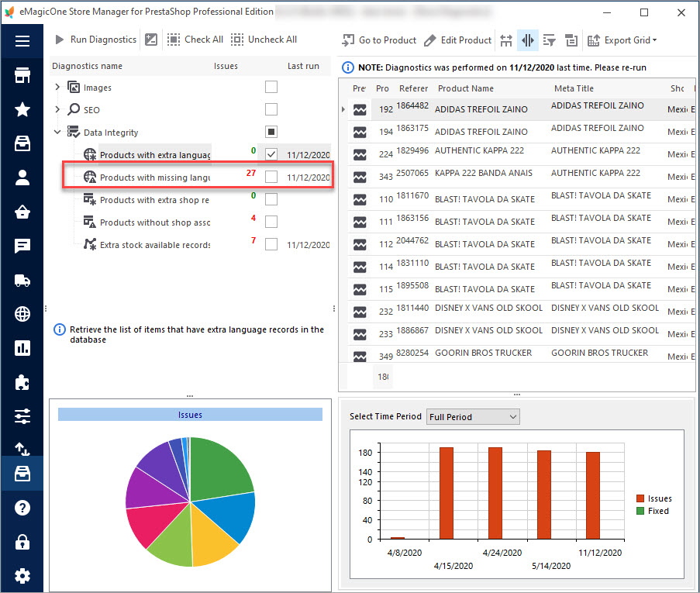Screen dimensions: 700x593
Task: Sort by Product Name column header
Action: click(466, 88)
